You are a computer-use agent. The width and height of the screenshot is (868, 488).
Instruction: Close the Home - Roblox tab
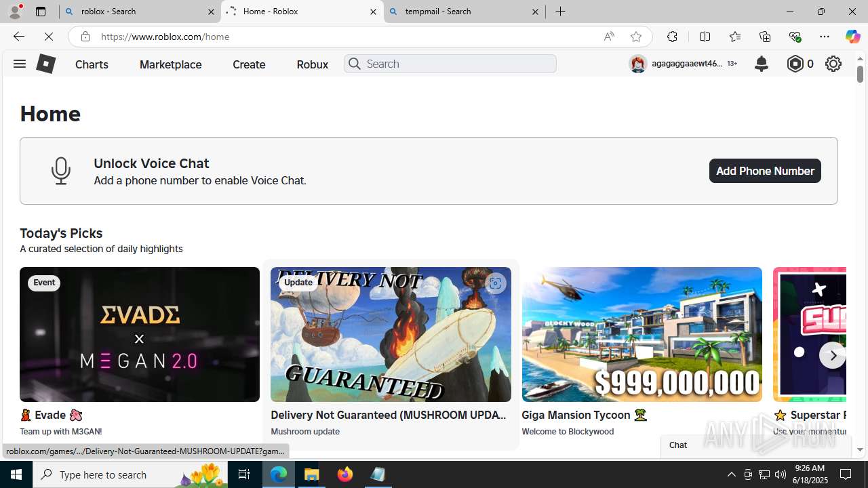(373, 12)
